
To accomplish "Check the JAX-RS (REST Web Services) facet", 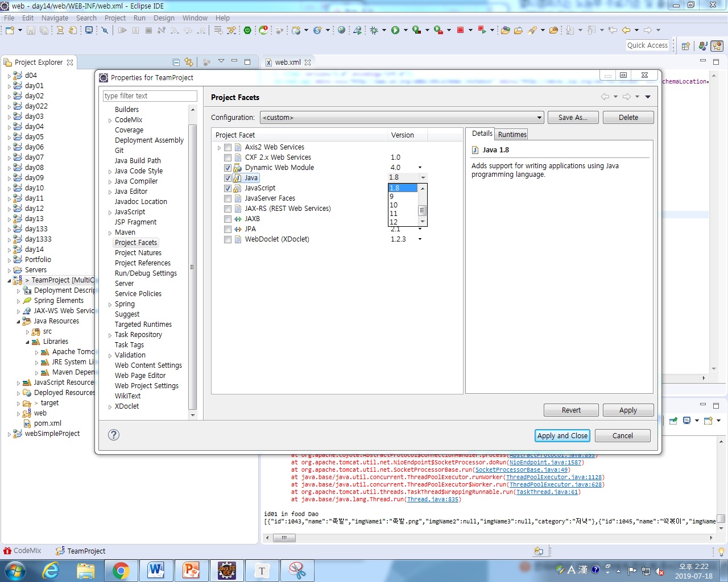I will point(227,209).
